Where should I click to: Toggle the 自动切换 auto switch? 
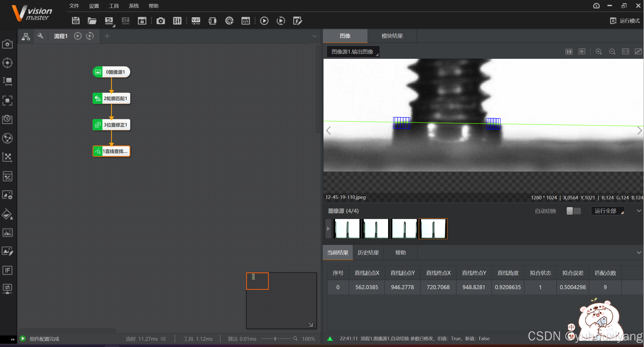(x=573, y=211)
